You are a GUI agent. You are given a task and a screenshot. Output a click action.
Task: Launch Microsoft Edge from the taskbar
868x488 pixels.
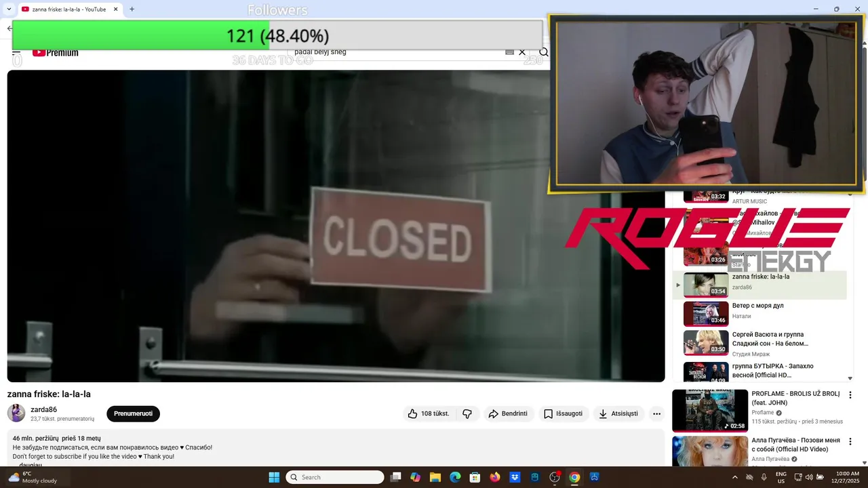pos(455,477)
